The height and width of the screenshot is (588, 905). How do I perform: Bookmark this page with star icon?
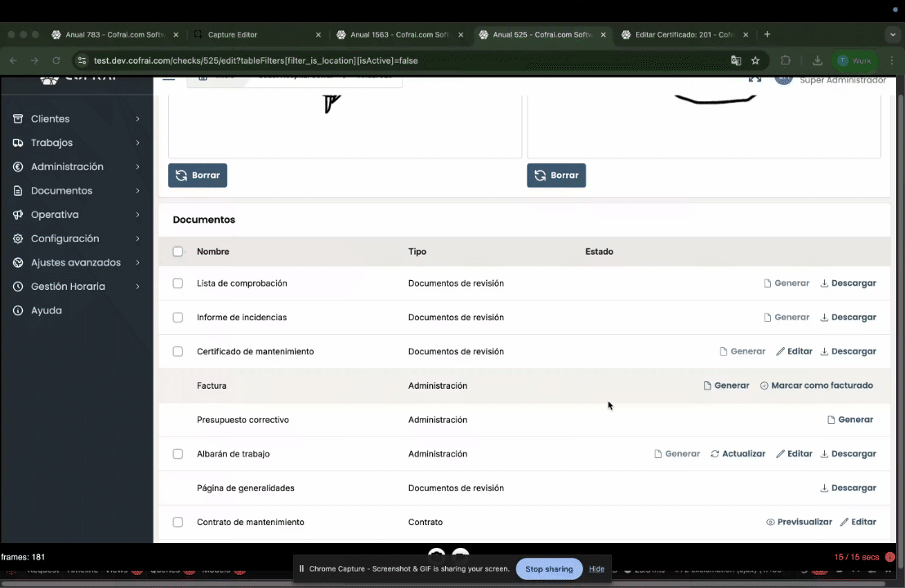[x=756, y=60]
